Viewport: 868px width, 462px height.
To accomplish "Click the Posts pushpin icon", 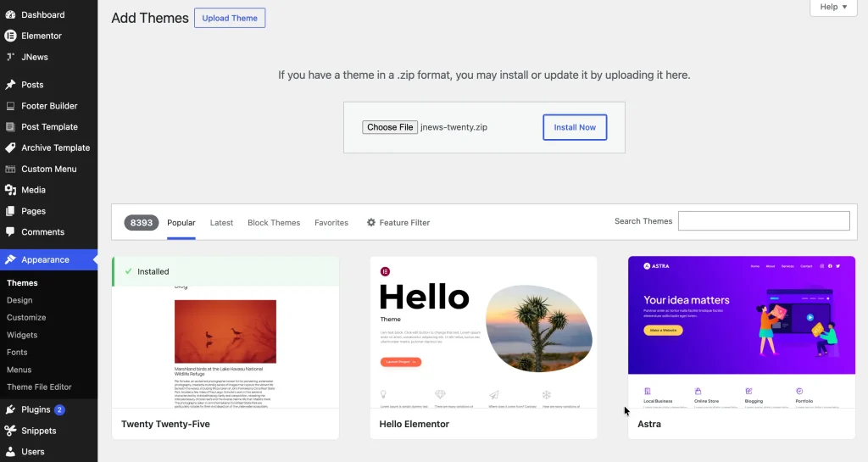I will pyautogui.click(x=10, y=85).
